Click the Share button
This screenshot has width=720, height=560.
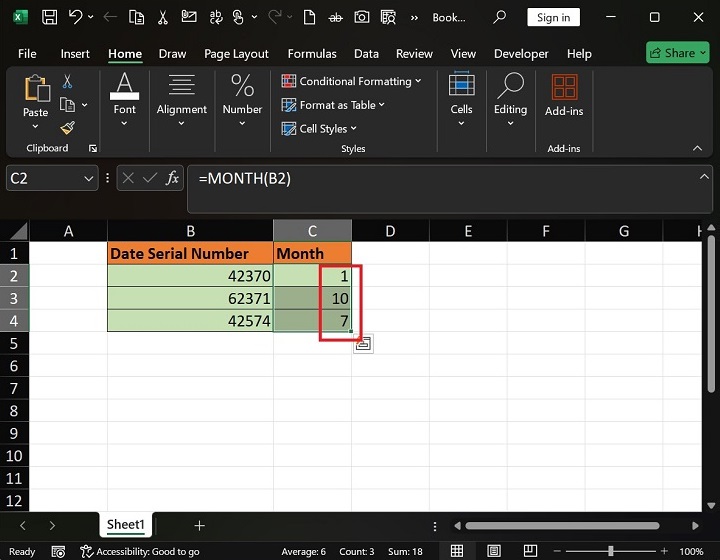point(677,53)
